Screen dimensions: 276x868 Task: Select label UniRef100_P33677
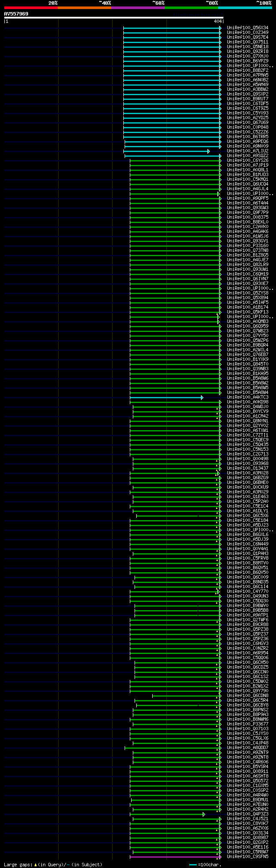click(x=248, y=724)
